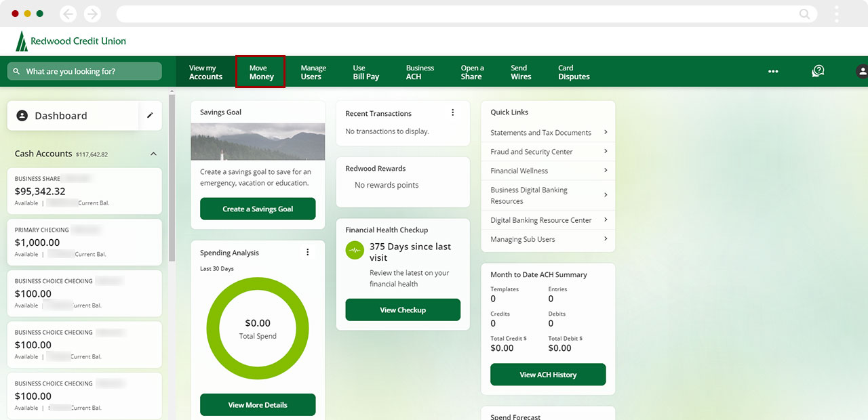868x420 pixels.
Task: Click chevron next to Fraud and Security Center
Action: (606, 151)
